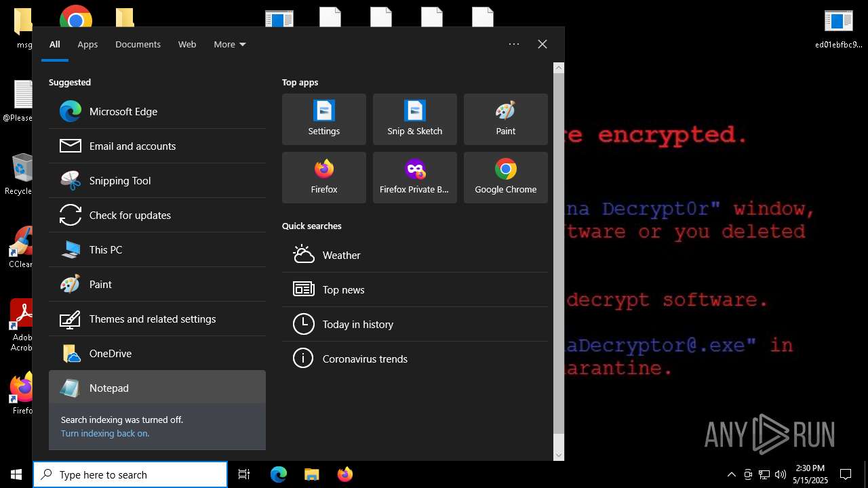Switch to the Documents search tab
The height and width of the screenshot is (488, 868).
coord(138,45)
